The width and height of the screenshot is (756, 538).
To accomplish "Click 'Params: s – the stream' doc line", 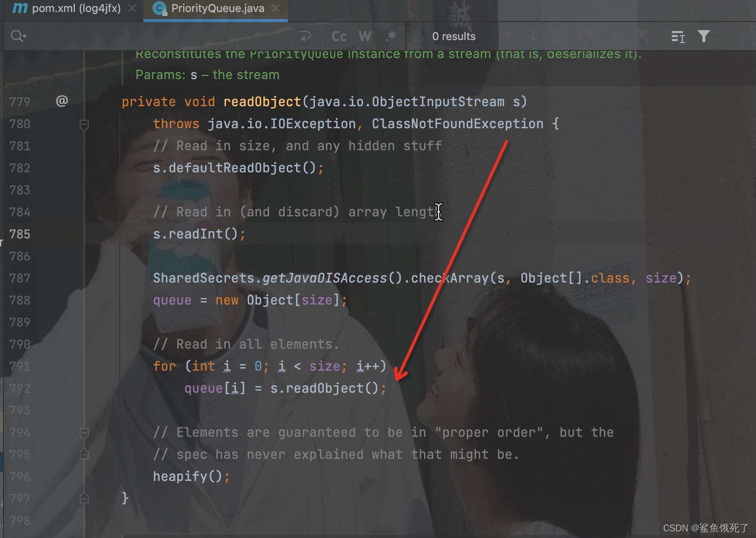I will [208, 75].
